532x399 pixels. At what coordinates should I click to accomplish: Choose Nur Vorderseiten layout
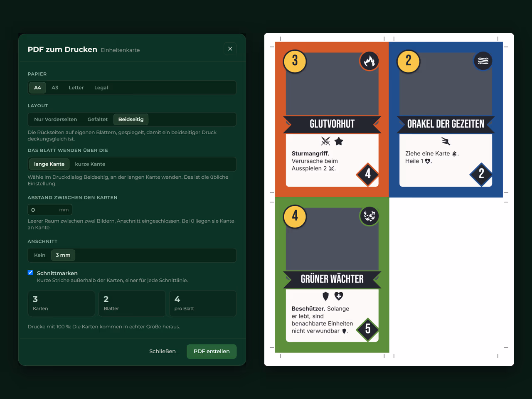[56, 119]
